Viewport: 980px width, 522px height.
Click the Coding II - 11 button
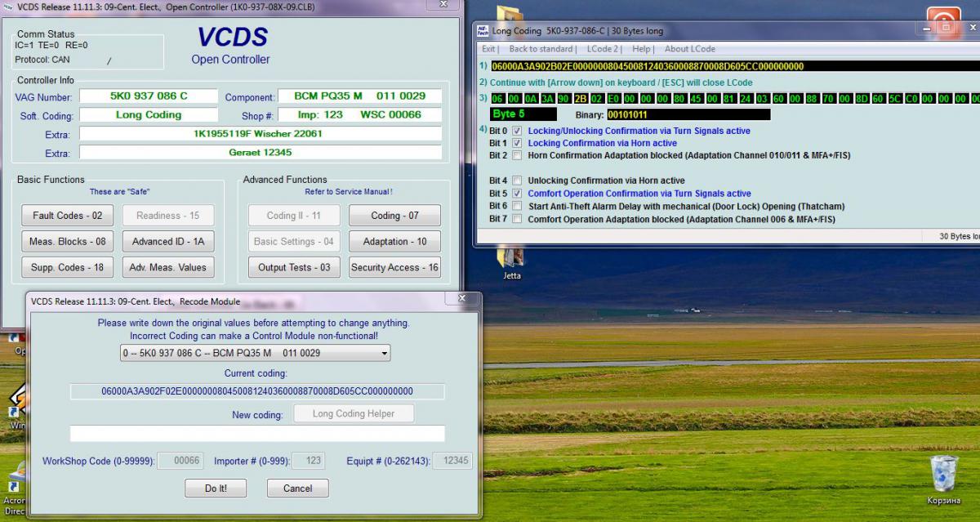click(x=294, y=216)
